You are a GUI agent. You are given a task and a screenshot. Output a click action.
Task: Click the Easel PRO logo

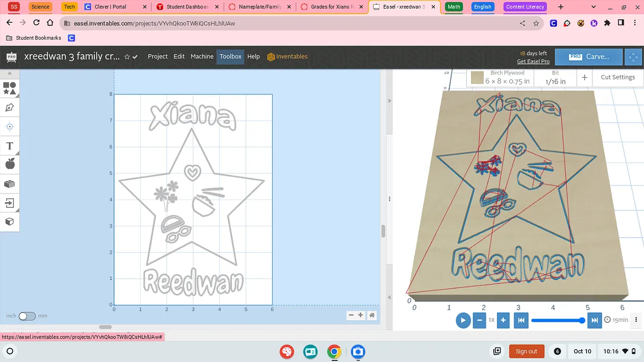click(11, 56)
